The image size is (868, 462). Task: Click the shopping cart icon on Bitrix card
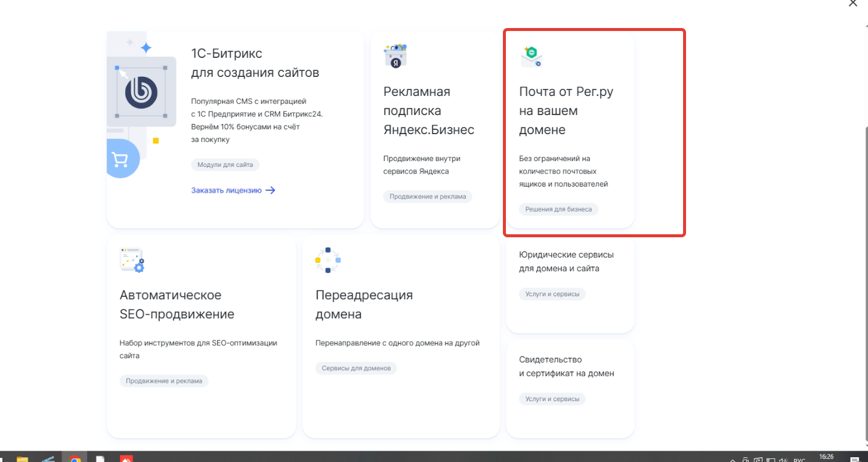coord(121,159)
